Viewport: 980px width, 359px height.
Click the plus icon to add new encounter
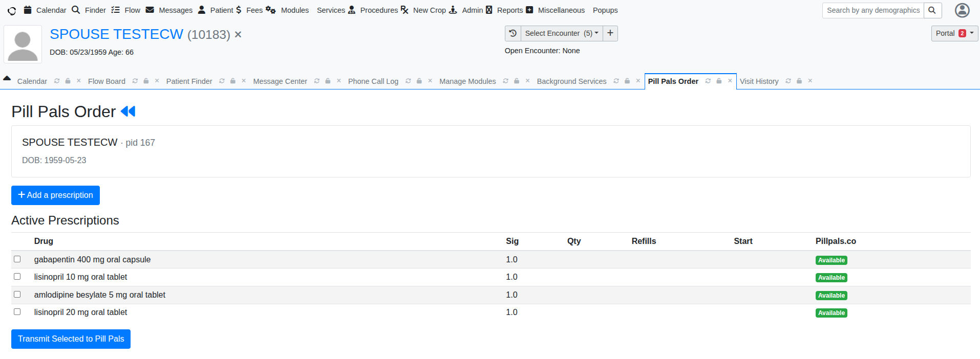coord(610,33)
